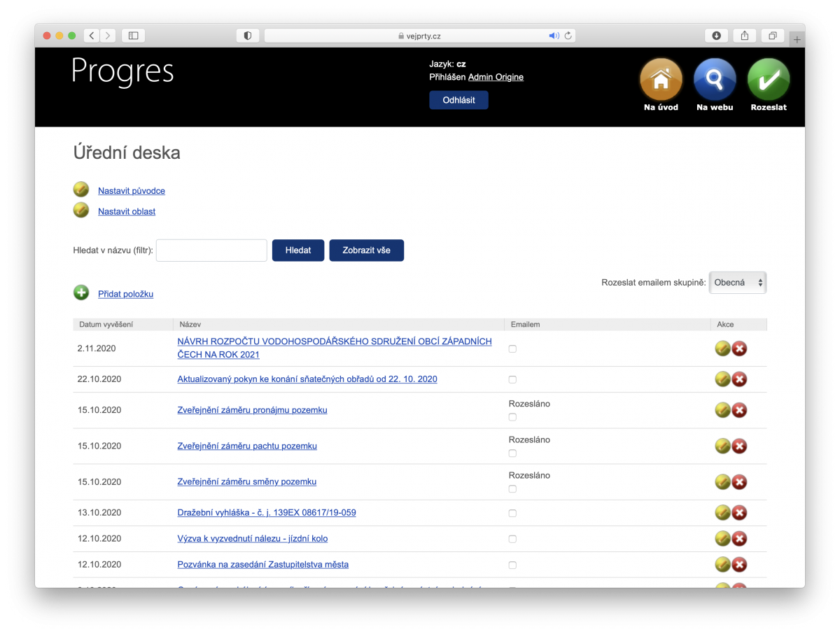The image size is (840, 634).
Task: Tick the Emailem checkbox for NÁVRH ROZPOČTU row
Action: (x=512, y=348)
